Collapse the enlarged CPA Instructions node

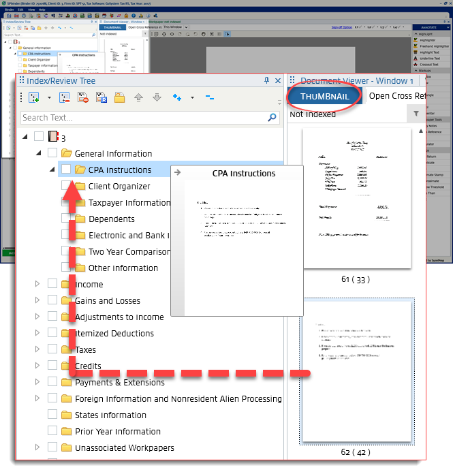(52, 170)
